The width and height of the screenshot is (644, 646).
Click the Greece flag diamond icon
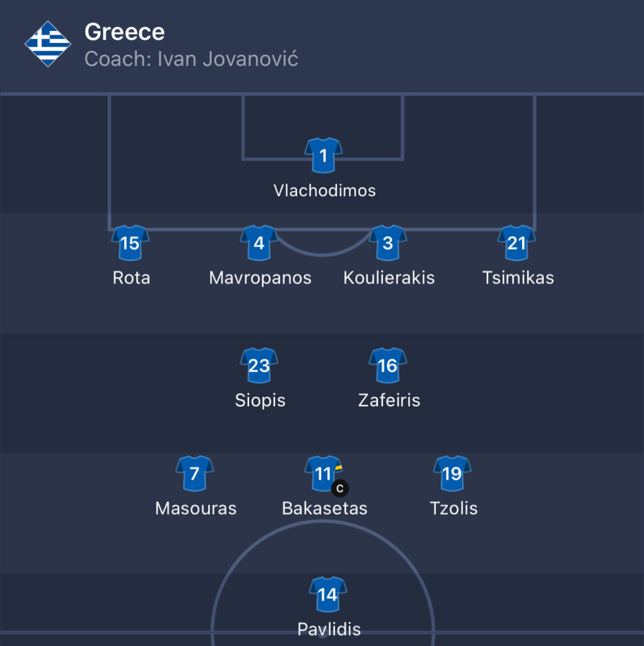48,44
